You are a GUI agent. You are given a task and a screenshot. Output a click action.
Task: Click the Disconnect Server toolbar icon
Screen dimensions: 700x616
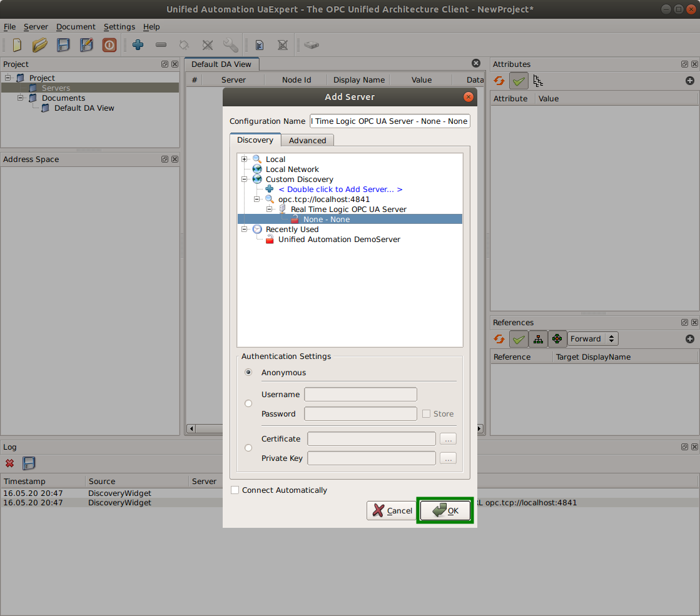[x=208, y=44]
